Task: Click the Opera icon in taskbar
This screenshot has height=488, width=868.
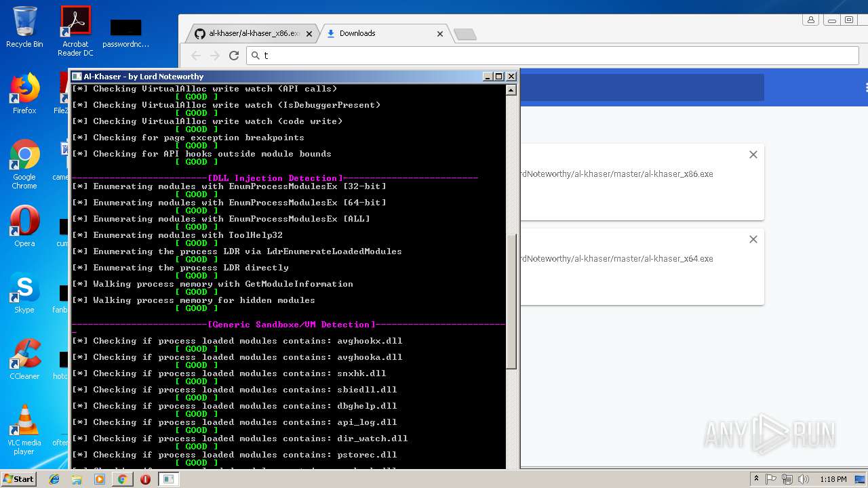Action: click(145, 479)
